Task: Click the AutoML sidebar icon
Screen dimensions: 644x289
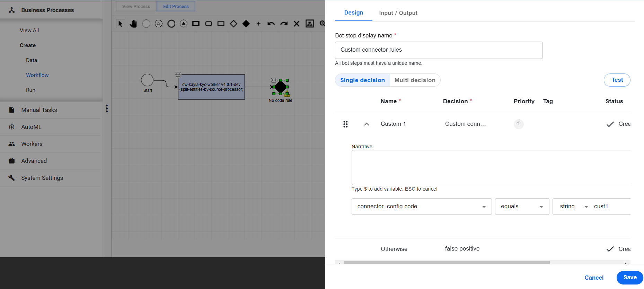Action: (x=12, y=127)
